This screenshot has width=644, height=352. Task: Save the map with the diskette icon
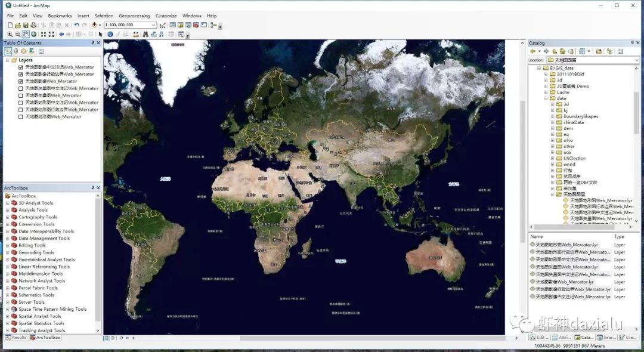26,25
